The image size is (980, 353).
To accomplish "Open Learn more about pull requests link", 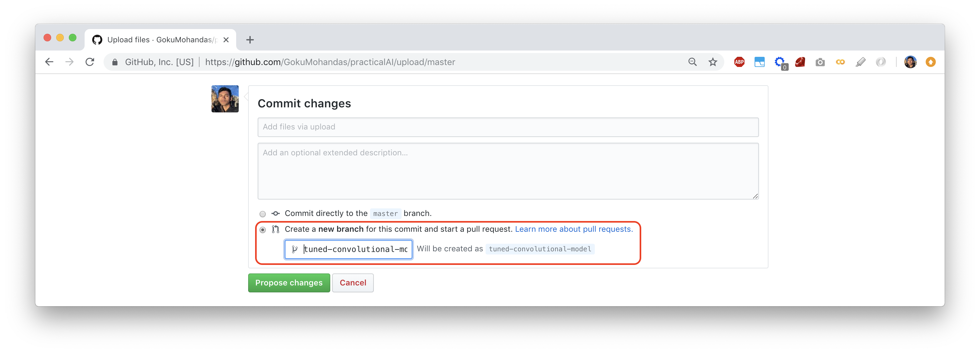I will (x=574, y=229).
